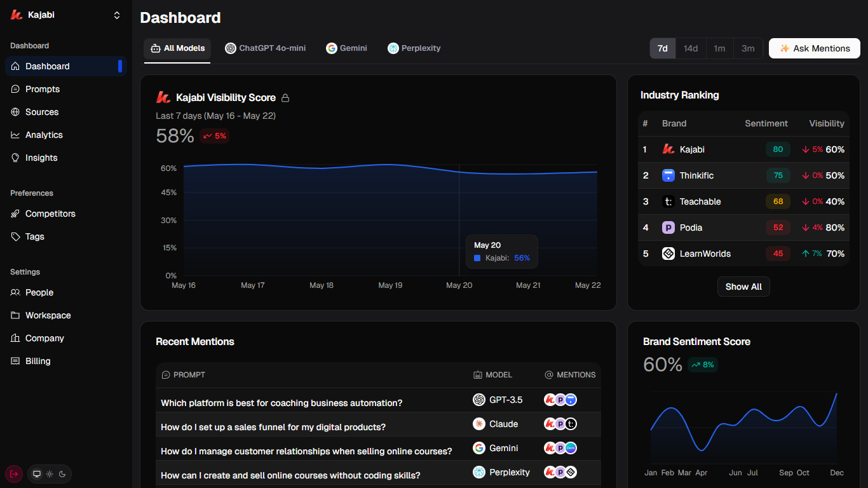Click the Tags icon in sidebar

(x=16, y=236)
